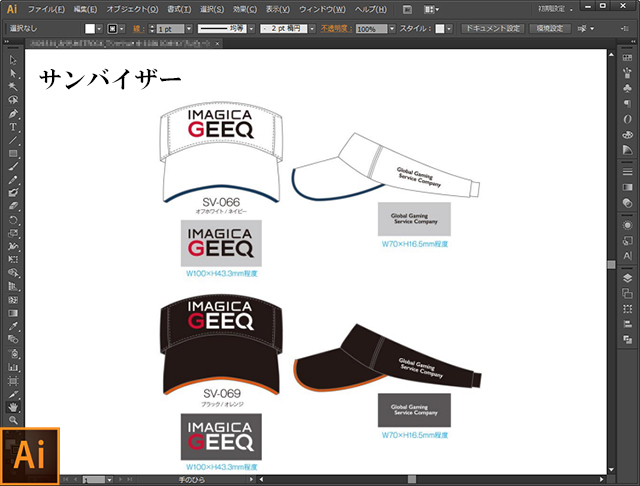This screenshot has height=486, width=640.
Task: Select the Blend tool
Action: point(13,339)
